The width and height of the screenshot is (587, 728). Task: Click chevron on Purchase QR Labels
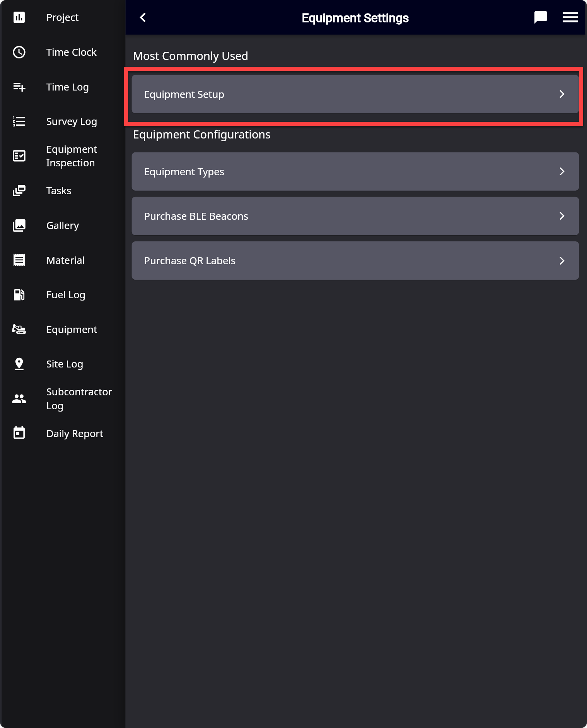coord(562,261)
